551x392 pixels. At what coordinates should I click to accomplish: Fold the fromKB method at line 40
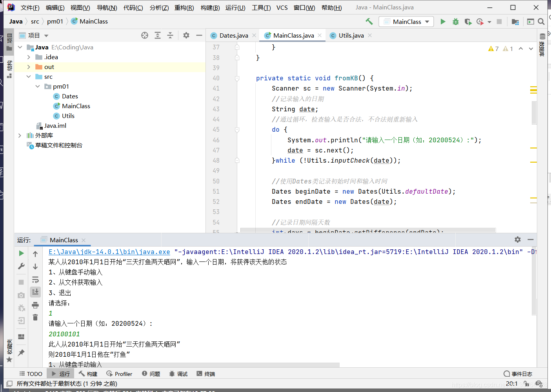pos(237,78)
